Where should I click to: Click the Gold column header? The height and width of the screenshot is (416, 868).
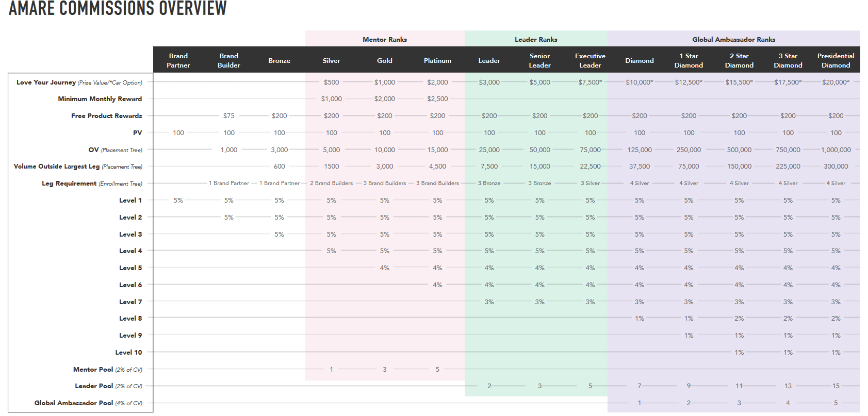click(x=385, y=61)
